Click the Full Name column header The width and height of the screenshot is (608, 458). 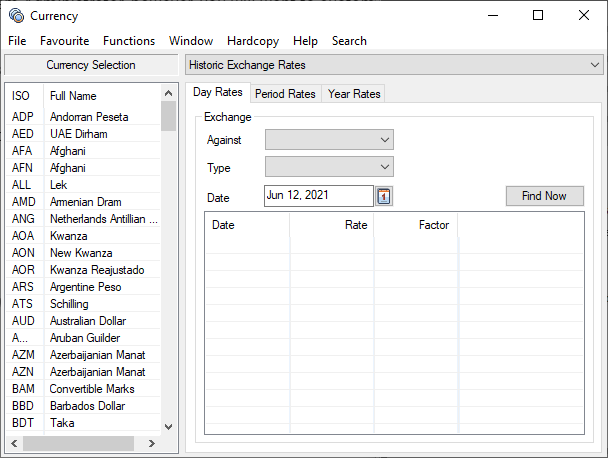[102, 96]
